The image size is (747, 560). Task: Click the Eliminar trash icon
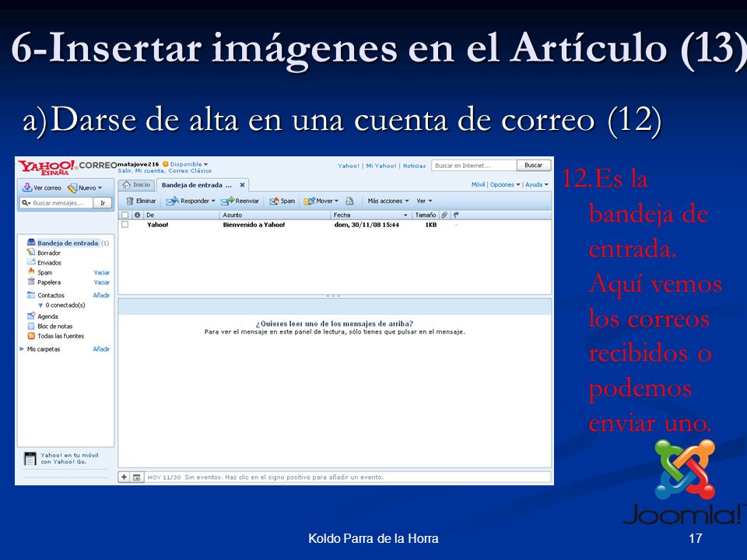click(129, 201)
